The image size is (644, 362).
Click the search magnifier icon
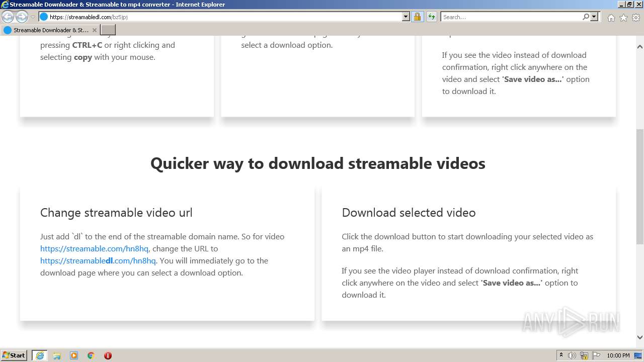point(586,17)
